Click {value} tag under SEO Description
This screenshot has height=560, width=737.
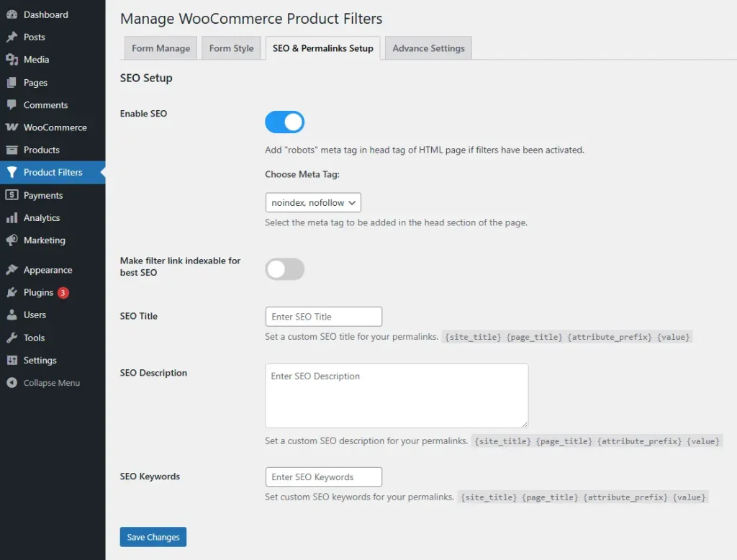coord(703,441)
